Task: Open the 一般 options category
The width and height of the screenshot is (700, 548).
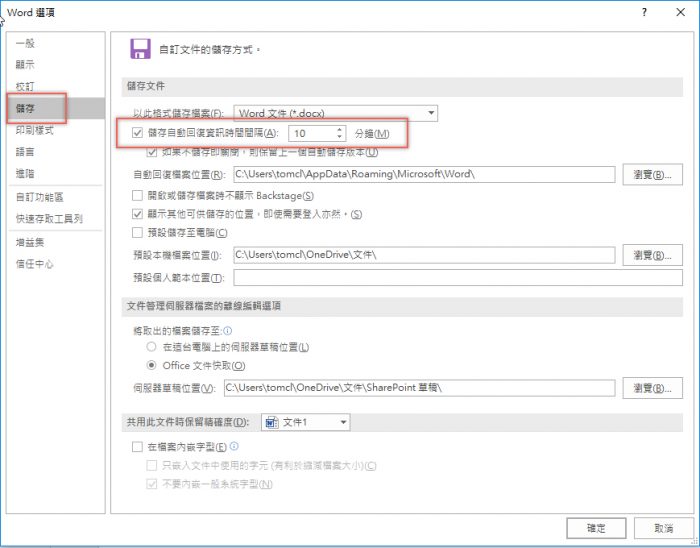Action: [25, 43]
